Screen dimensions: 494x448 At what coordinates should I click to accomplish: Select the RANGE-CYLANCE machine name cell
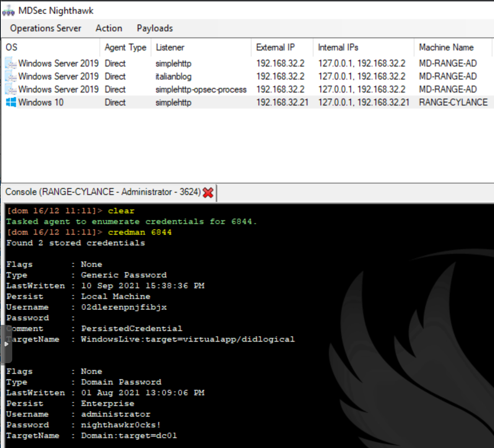coord(453,102)
